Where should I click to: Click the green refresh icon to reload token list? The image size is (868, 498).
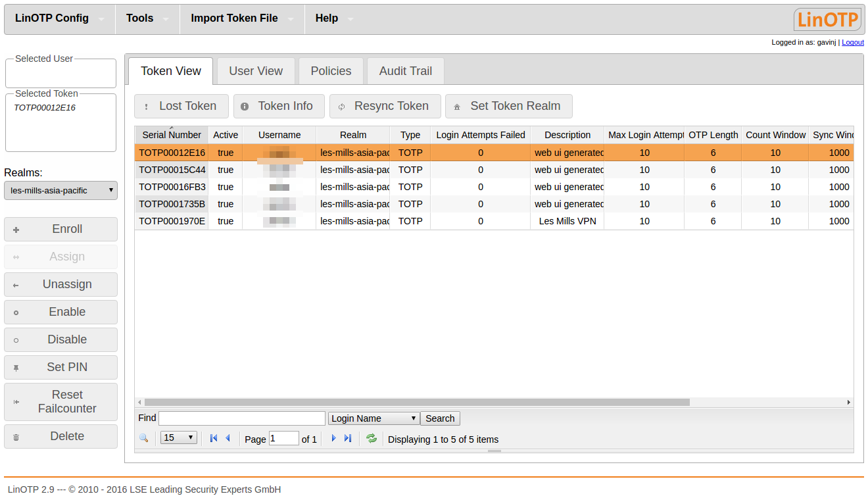[371, 437]
